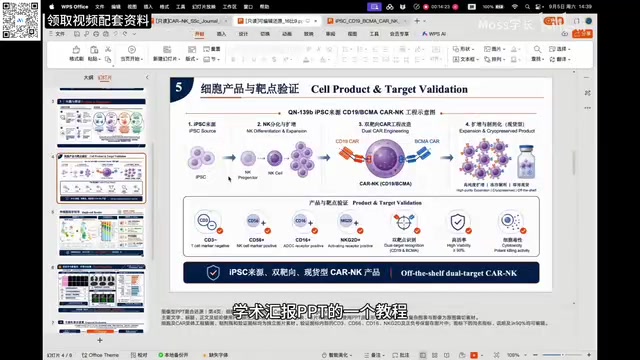Select the slide 5 thumbnail
The width and height of the screenshot is (640, 360).
(x=101, y=233)
